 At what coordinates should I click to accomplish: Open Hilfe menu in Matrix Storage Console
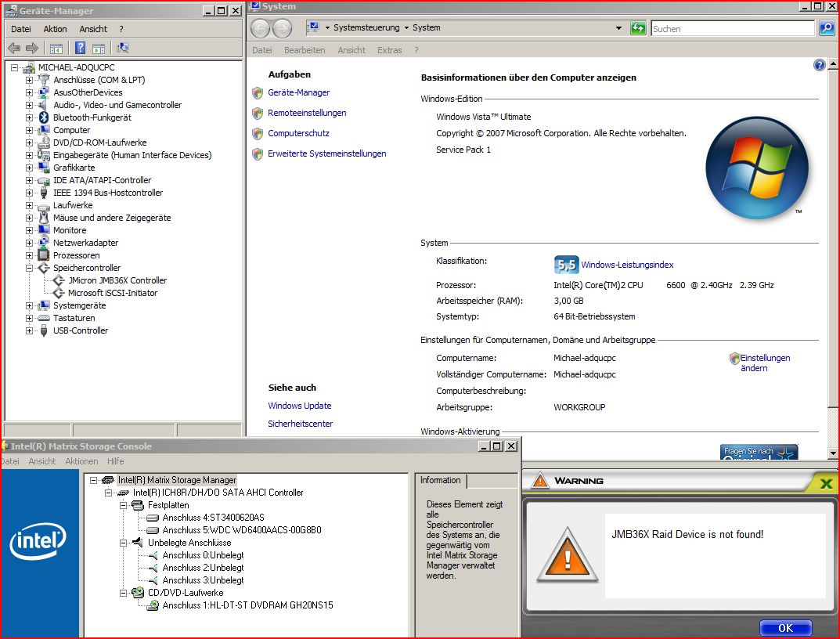coord(115,461)
